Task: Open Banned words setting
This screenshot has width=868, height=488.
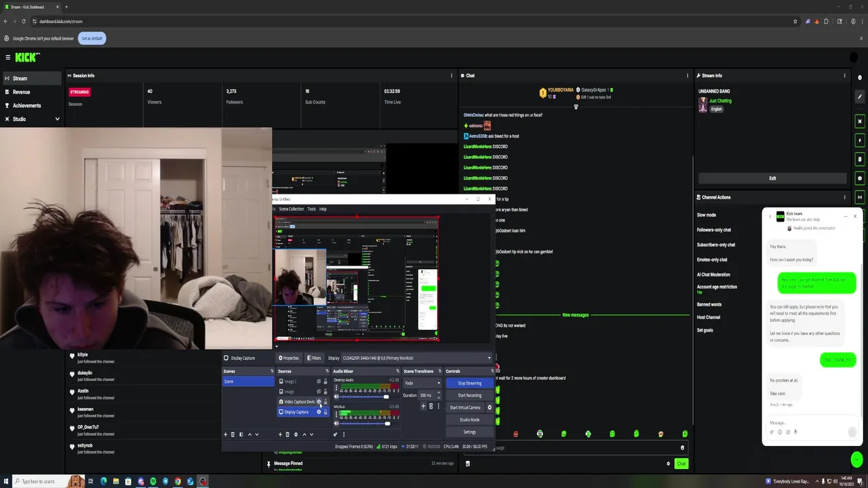Action: 711,304
